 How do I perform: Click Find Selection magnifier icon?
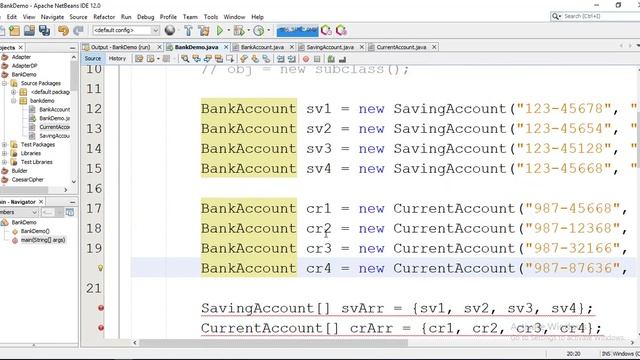[x=185, y=59]
